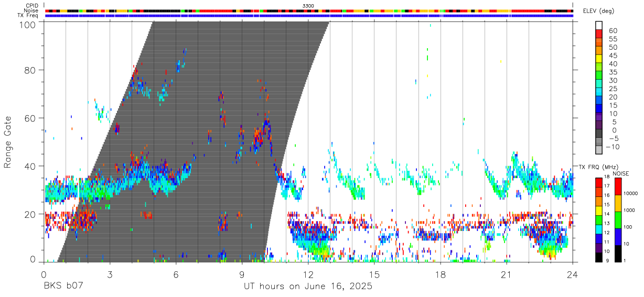Click the '3300' CPID value
The width and height of the screenshot is (644, 297).
click(x=308, y=6)
